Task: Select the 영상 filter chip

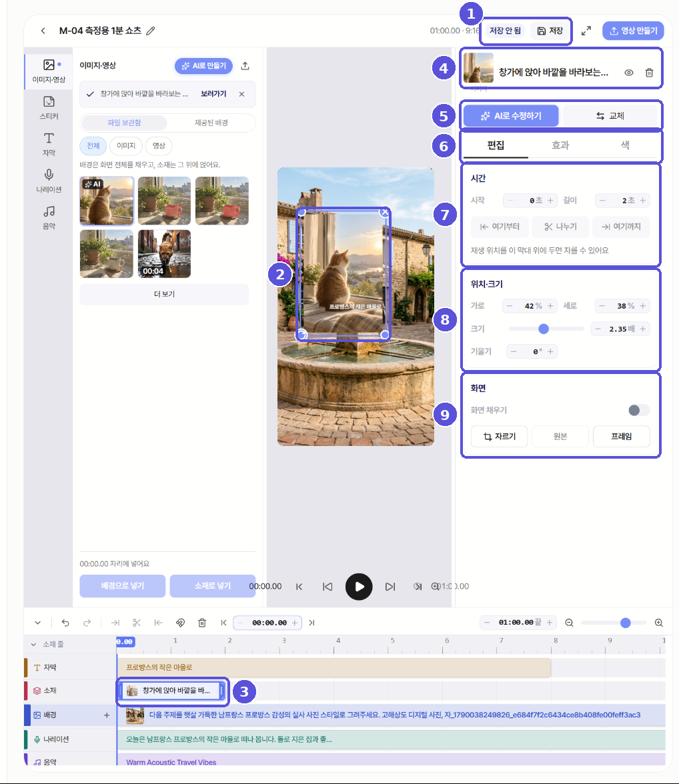Action: click(159, 145)
